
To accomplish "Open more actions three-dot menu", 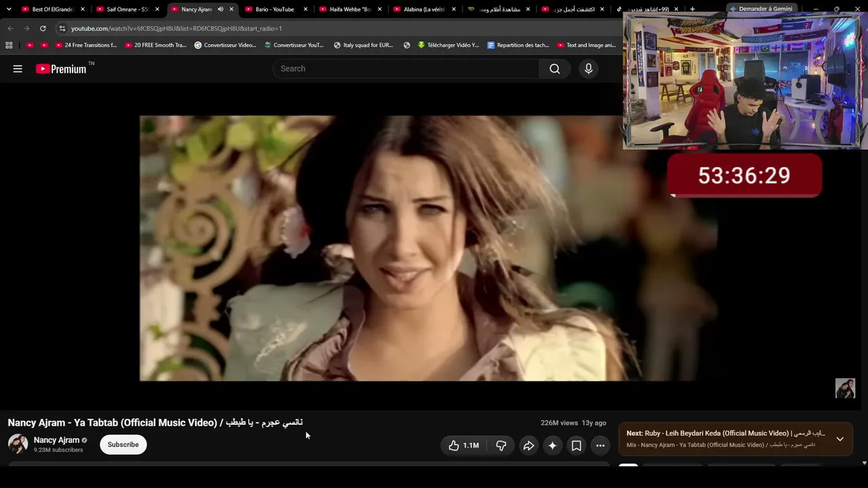I will coord(600,445).
